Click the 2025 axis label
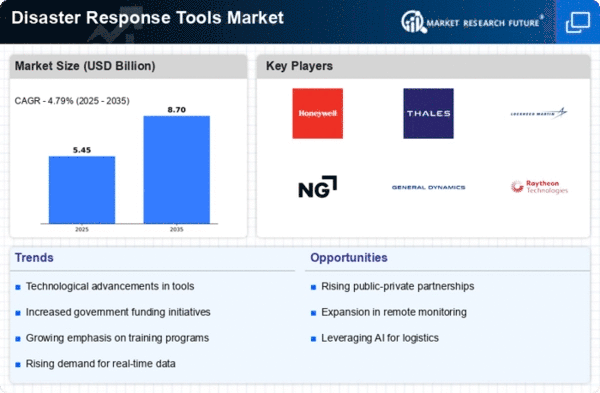 coord(82,229)
